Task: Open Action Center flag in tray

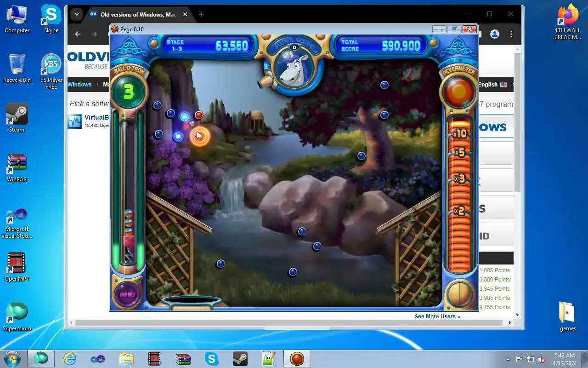Action: tap(519, 359)
